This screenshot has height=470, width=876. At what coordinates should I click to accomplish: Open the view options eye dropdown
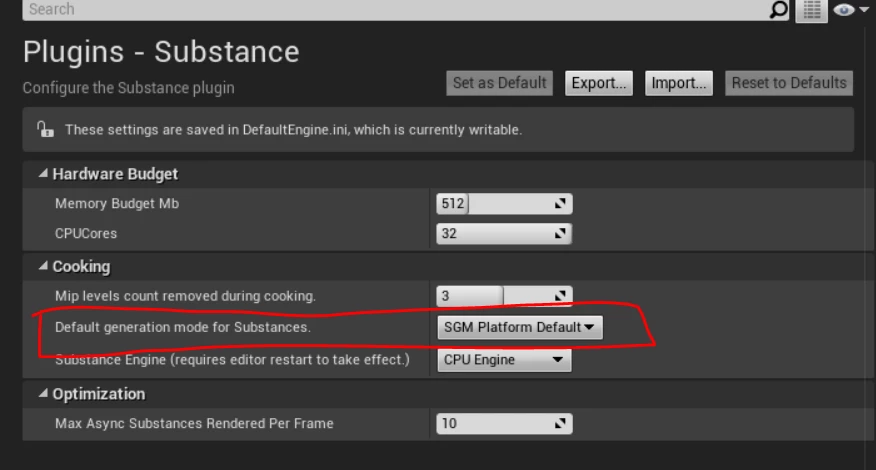point(850,10)
